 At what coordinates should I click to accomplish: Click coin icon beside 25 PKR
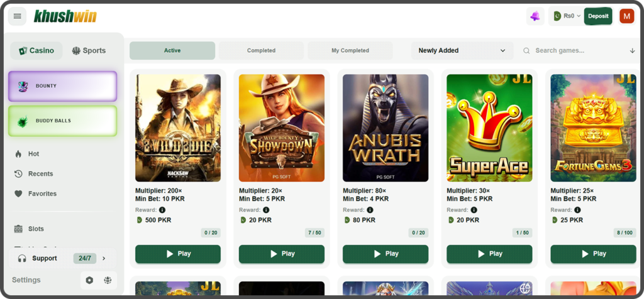[x=555, y=220]
